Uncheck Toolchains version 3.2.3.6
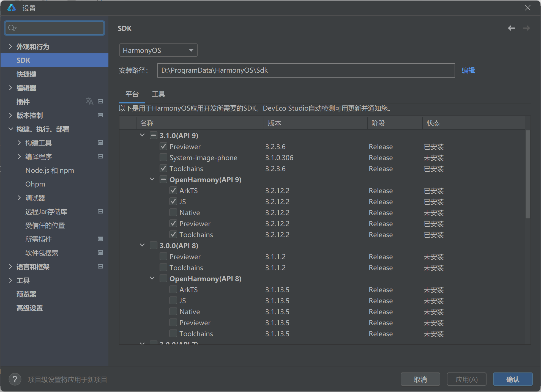This screenshot has height=392, width=541. [163, 168]
